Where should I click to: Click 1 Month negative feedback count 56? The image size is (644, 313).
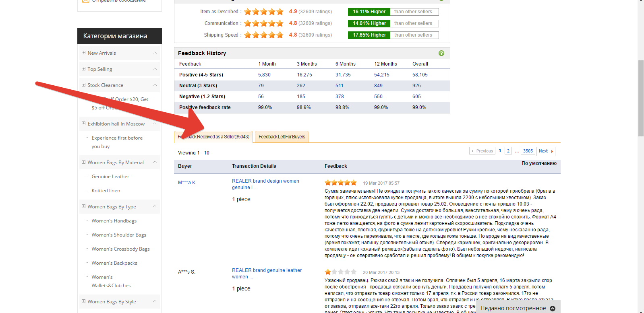(261, 97)
